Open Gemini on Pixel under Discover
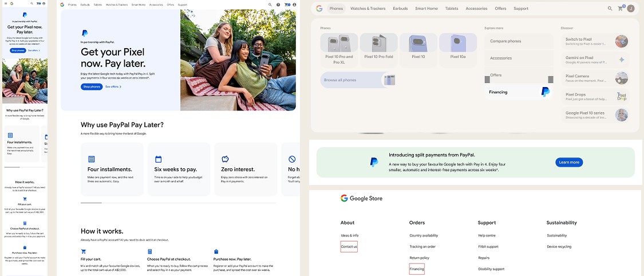Screen dimensions: 644x276 pyautogui.click(x=595, y=60)
